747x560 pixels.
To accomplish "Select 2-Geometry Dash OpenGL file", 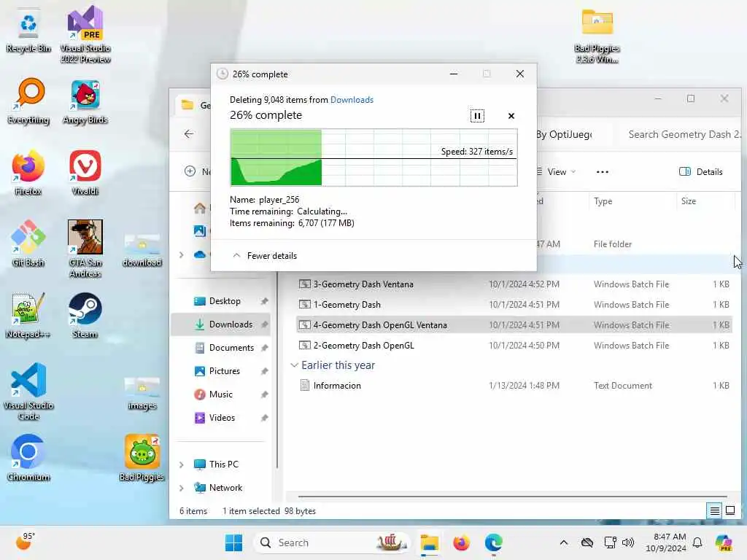I will [514, 346].
